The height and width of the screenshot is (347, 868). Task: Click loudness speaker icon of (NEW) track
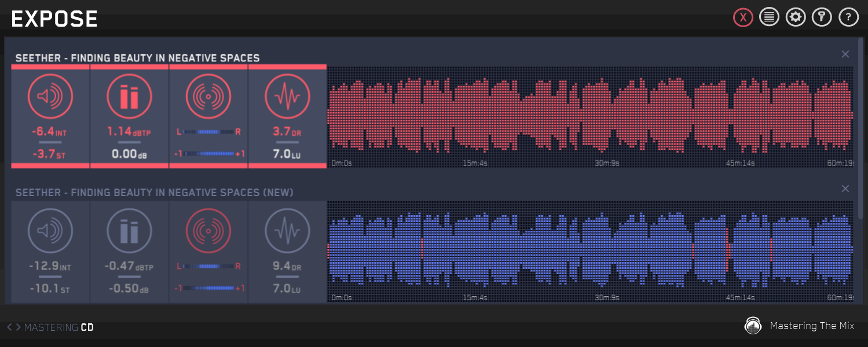pyautogui.click(x=50, y=231)
